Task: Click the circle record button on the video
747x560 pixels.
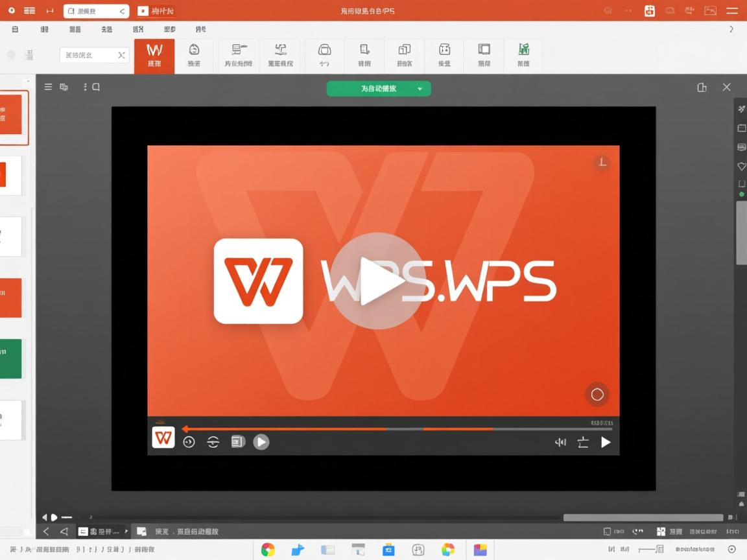Action: pos(597,394)
